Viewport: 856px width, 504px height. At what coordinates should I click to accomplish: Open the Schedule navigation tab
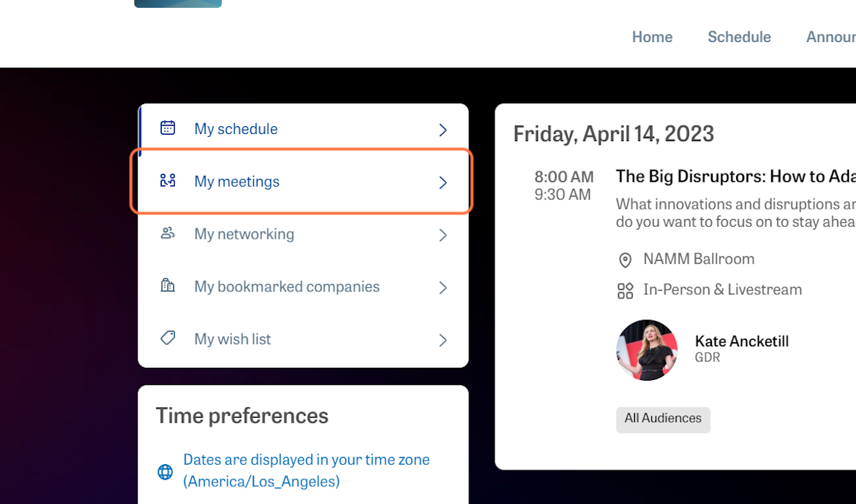tap(739, 36)
